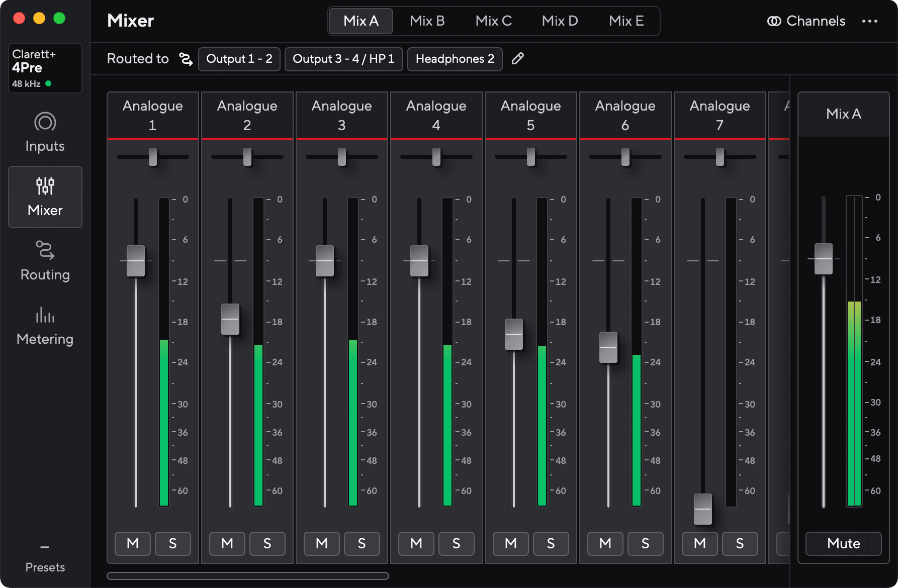Screen dimensions: 898x588
Task: Open Presets in the sidebar
Action: coord(45,558)
